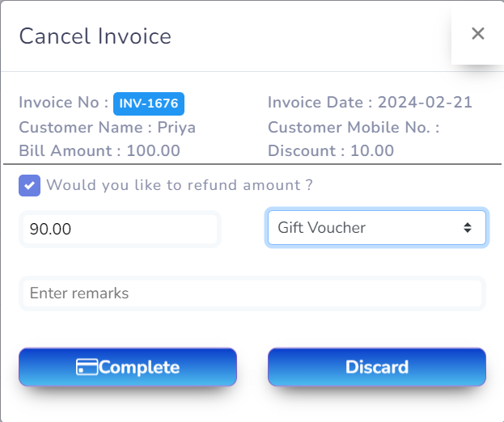Image resolution: width=504 pixels, height=422 pixels.
Task: Click the INV-1676 invoice number badge
Action: [149, 103]
